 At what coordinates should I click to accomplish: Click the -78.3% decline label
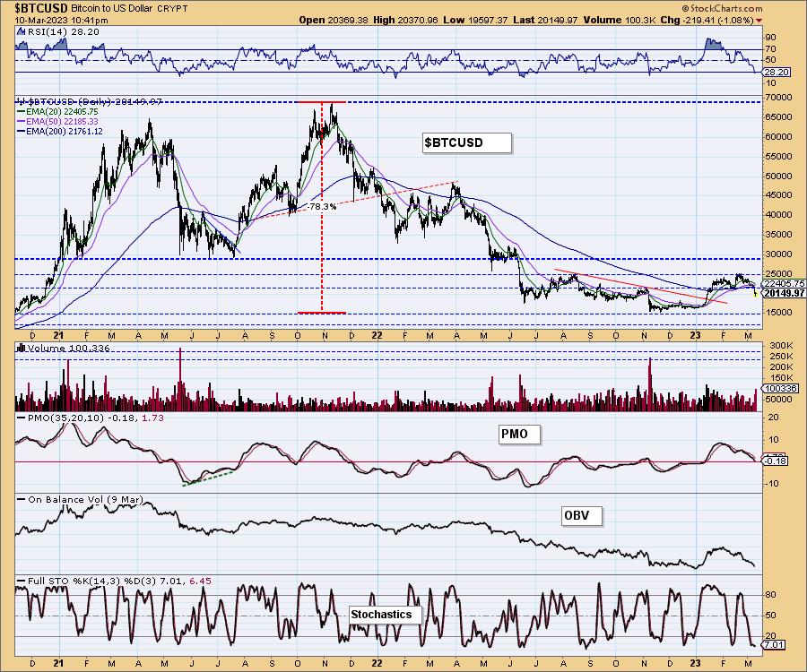point(322,207)
